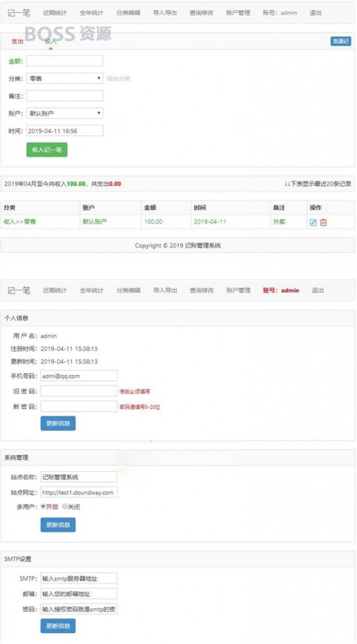This screenshot has height=644, width=357.
Task: Open 导入导出 in the entry page navbar
Action: point(165,13)
